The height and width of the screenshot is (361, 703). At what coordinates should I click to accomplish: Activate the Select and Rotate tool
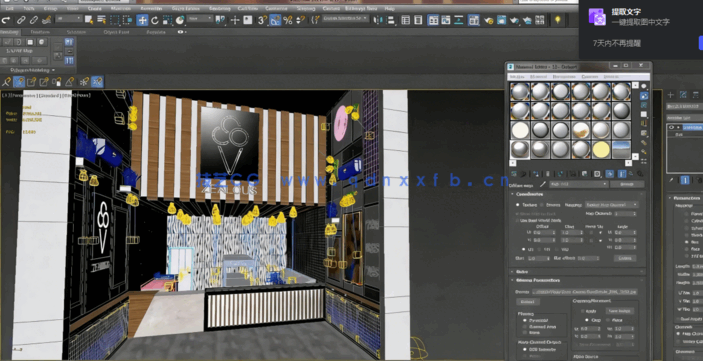point(155,20)
